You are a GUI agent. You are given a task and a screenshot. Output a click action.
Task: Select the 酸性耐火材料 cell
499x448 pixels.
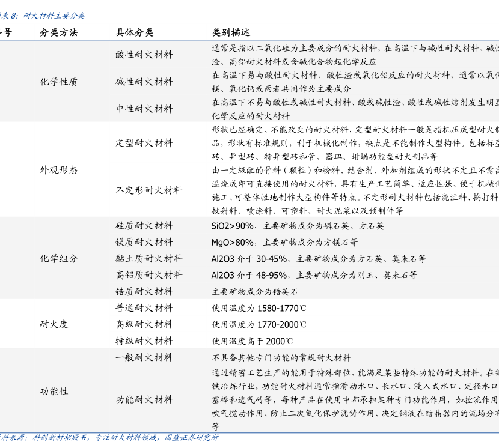[144, 55]
